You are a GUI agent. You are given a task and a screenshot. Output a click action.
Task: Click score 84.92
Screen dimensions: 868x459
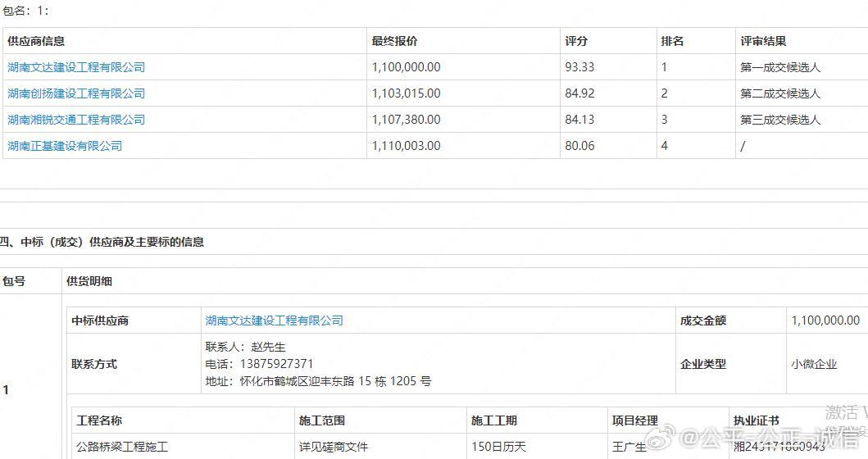(579, 93)
